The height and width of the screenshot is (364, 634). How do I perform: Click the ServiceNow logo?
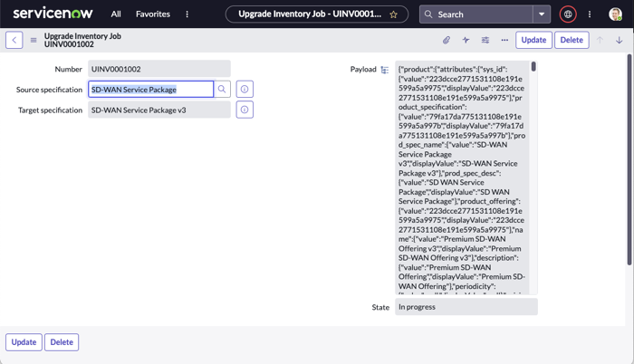[53, 14]
